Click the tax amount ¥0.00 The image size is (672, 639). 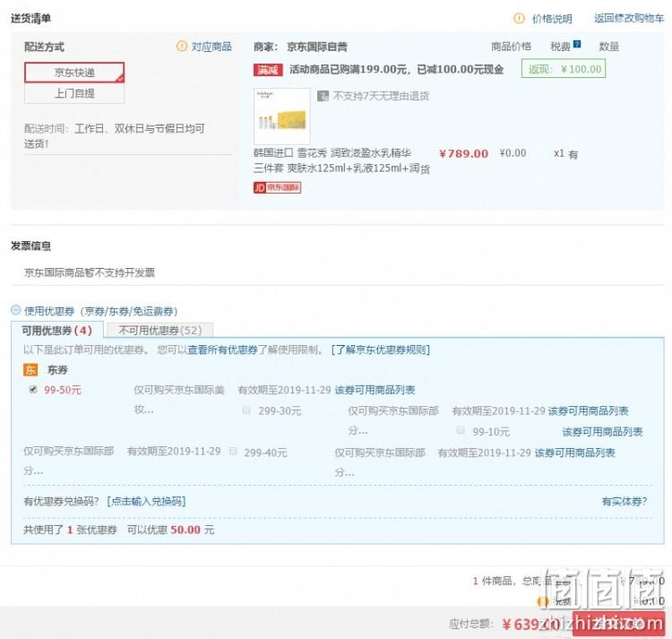tap(513, 153)
